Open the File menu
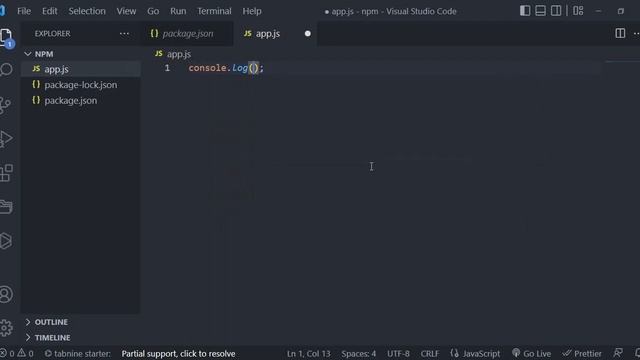 [x=24, y=11]
